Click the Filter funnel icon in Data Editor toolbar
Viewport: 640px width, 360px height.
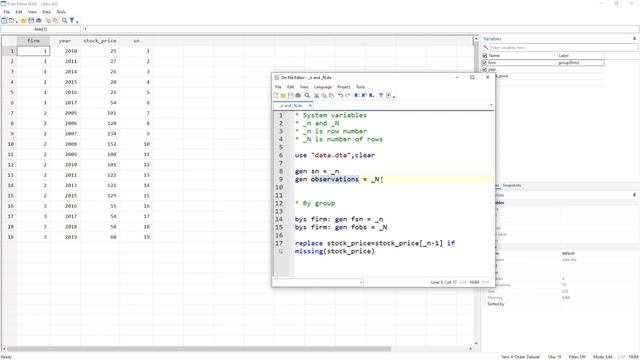point(72,20)
